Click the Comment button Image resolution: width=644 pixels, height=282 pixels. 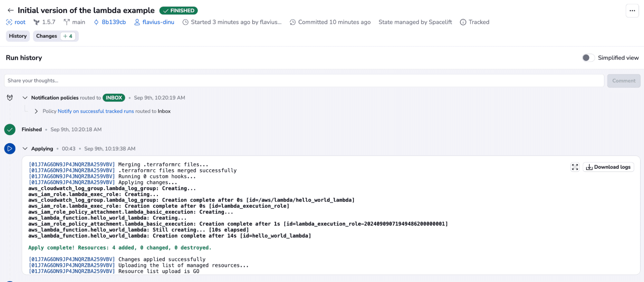(x=624, y=81)
